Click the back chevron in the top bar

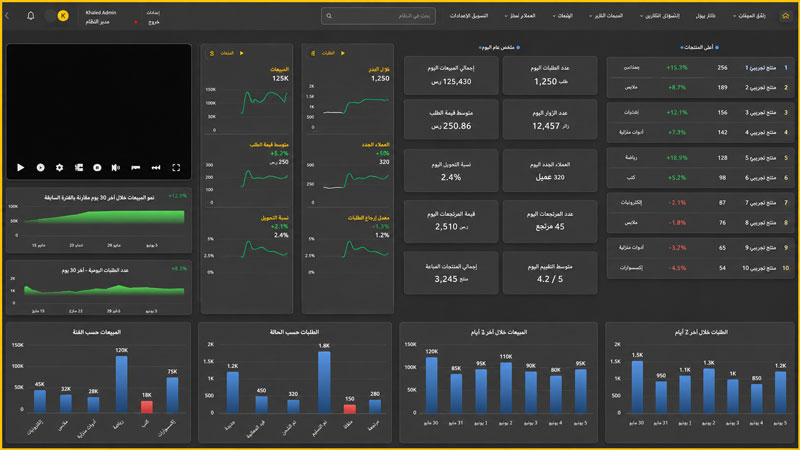click(x=7, y=16)
